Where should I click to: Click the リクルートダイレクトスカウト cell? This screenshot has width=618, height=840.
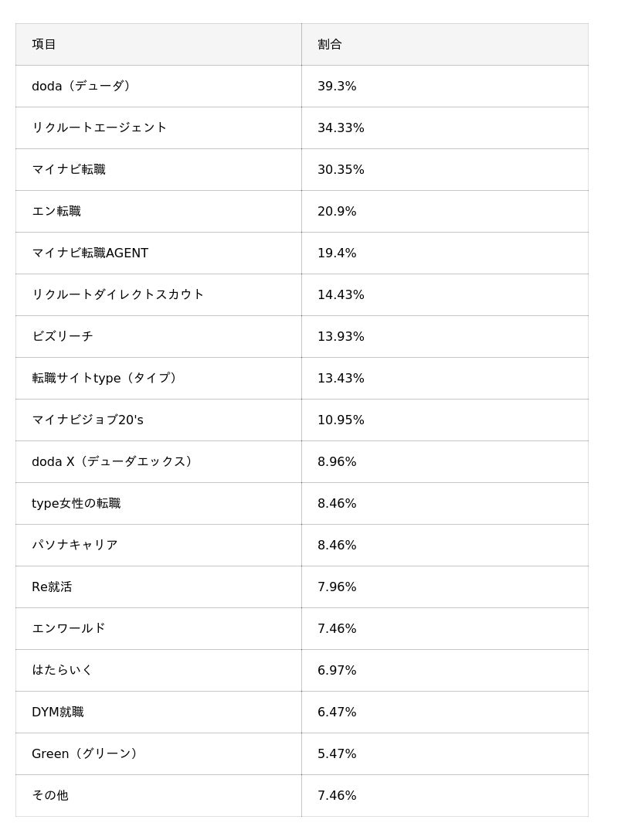pyautogui.click(x=117, y=295)
